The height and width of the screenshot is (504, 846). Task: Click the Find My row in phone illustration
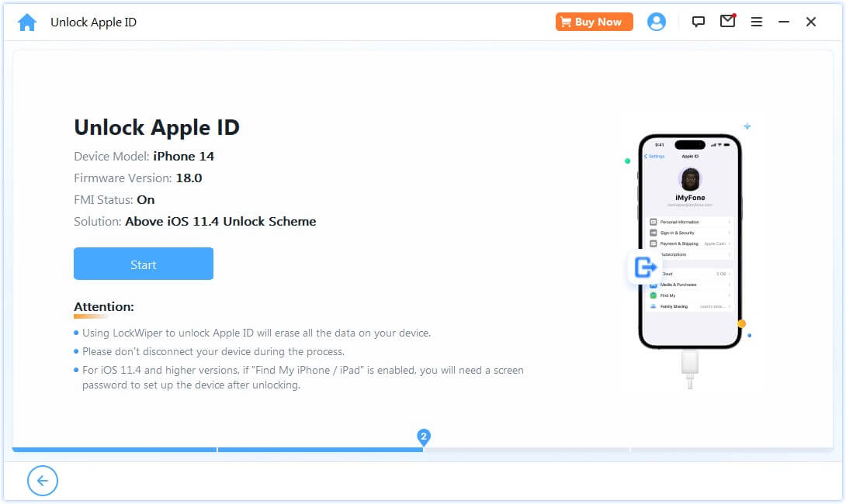click(x=691, y=295)
